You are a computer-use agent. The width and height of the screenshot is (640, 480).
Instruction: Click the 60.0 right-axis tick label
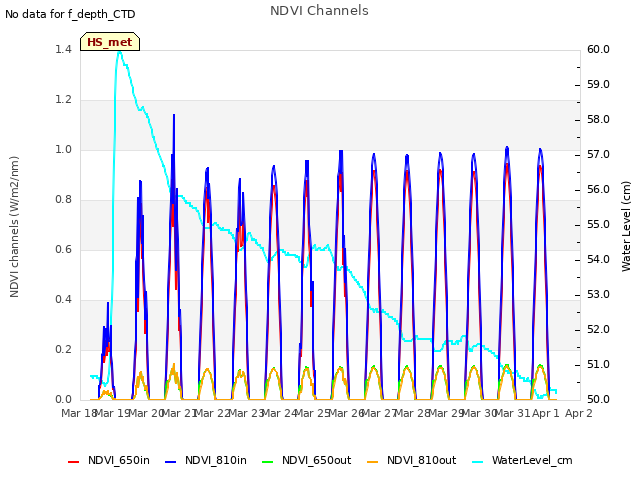point(598,49)
